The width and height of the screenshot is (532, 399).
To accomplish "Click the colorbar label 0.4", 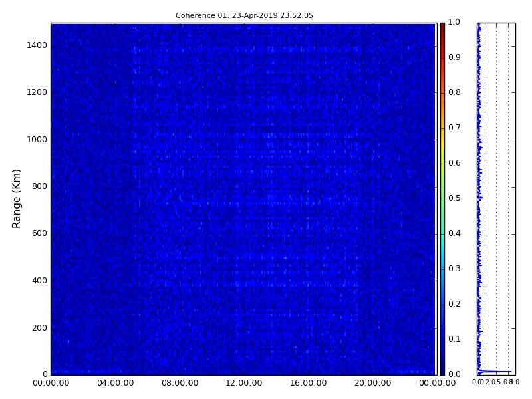I will (x=454, y=233).
